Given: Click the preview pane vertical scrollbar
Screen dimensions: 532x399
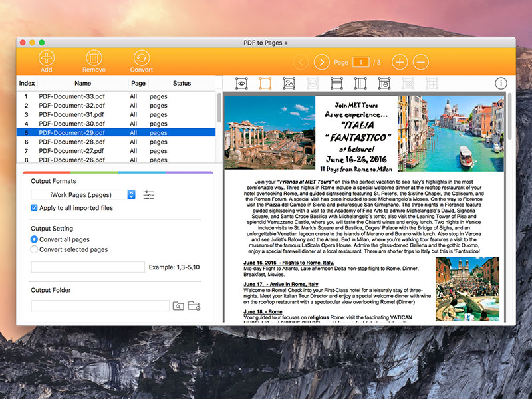Looking at the screenshot, I should 510,116.
